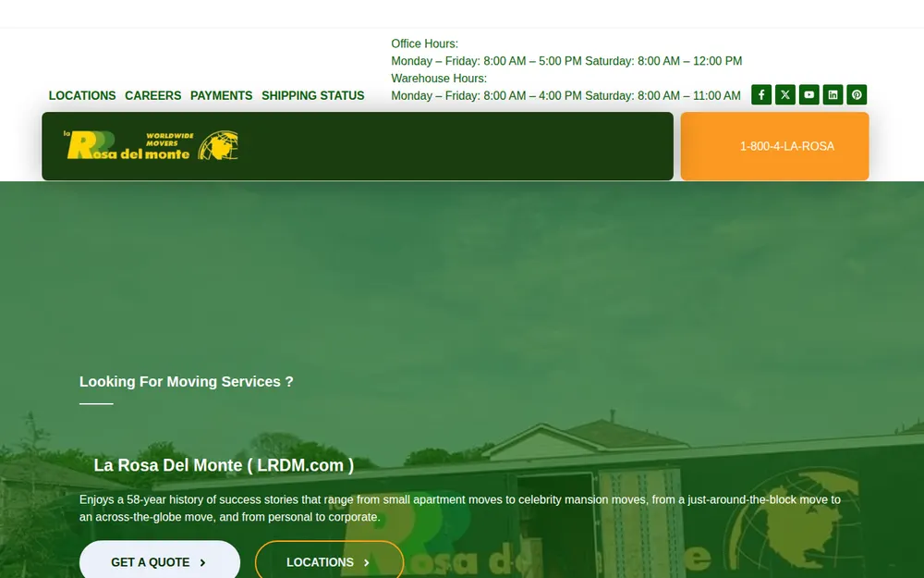The image size is (924, 578).
Task: Open the Facebook social icon
Action: [x=761, y=95]
